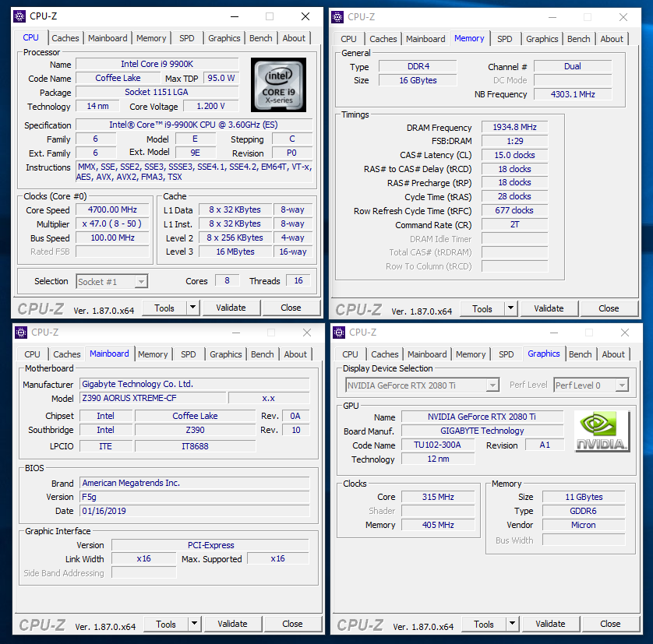Click the LPCIO chip value IT8688
The image size is (653, 644).
(x=195, y=446)
